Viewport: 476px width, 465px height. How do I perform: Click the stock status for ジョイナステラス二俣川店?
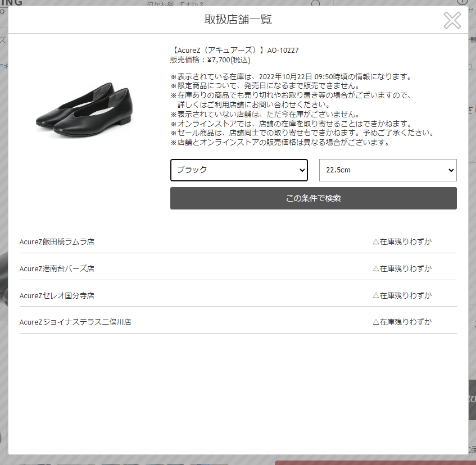tap(402, 322)
